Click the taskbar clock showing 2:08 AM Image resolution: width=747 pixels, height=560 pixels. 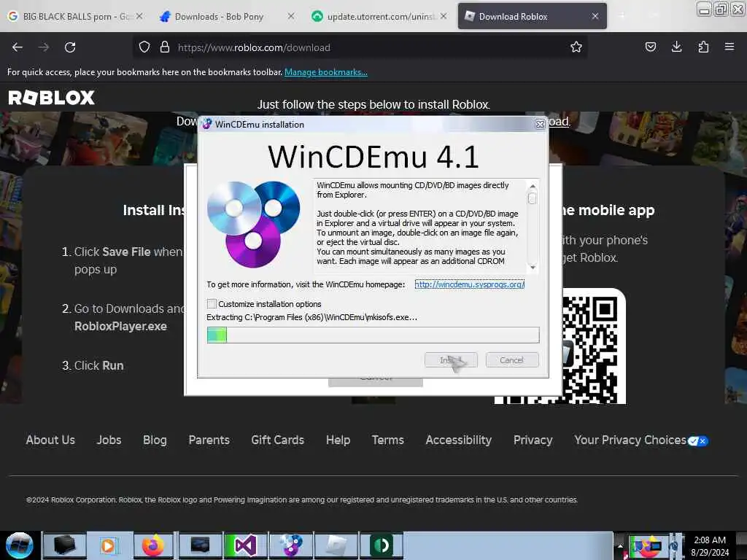pos(709,545)
